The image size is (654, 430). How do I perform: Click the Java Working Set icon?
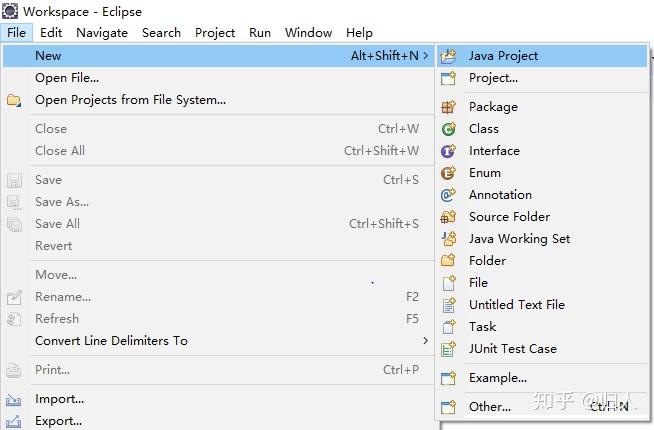[448, 239]
